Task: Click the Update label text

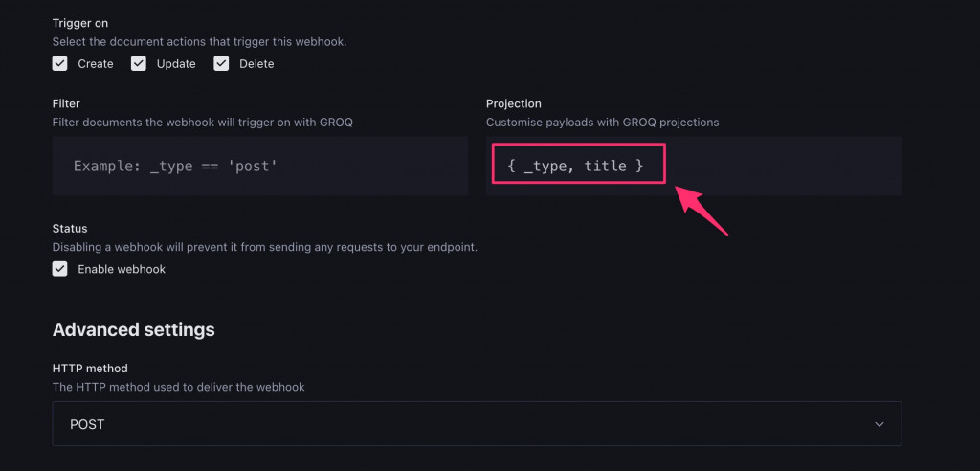Action: tap(176, 64)
